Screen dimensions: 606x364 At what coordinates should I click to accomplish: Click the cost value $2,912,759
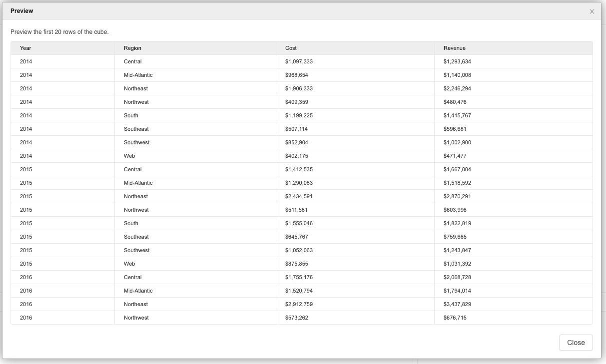tap(299, 304)
